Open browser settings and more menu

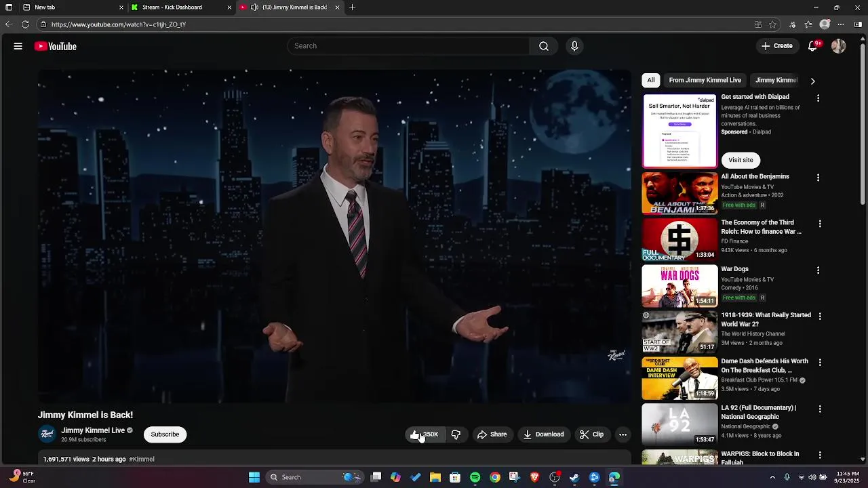pos(842,24)
